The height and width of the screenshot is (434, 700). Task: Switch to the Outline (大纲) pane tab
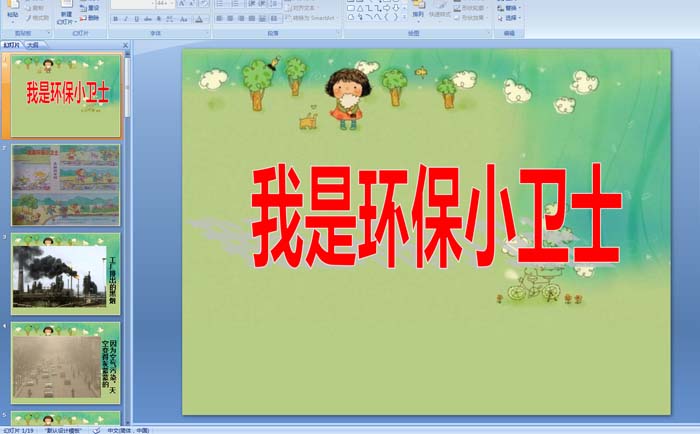tap(33, 45)
